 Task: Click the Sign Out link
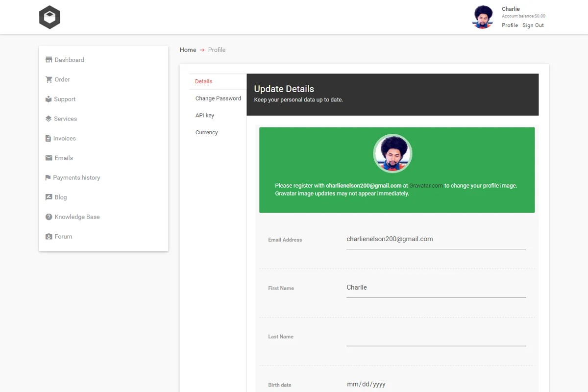pyautogui.click(x=533, y=25)
